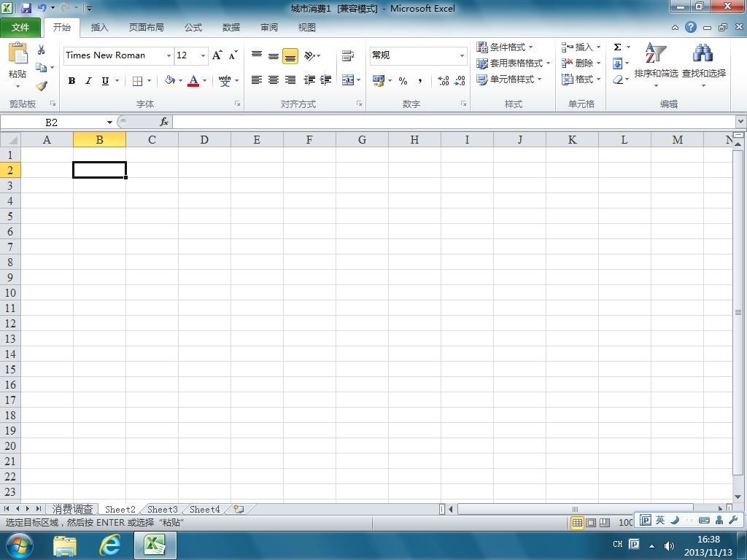Image resolution: width=747 pixels, height=560 pixels.
Task: Toggle middle align
Action: [x=274, y=55]
